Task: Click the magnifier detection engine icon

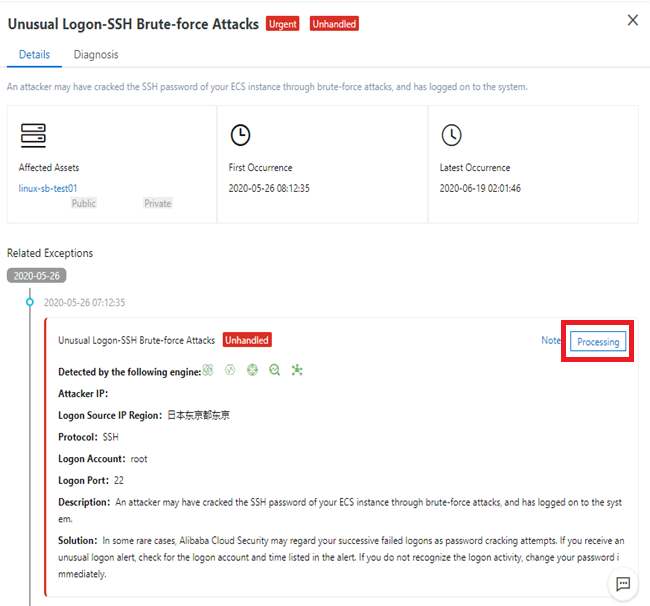Action: pos(274,370)
